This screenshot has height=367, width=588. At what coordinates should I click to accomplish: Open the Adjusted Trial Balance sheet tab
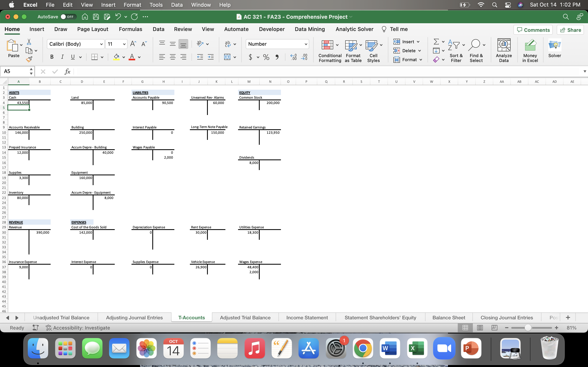click(x=245, y=317)
